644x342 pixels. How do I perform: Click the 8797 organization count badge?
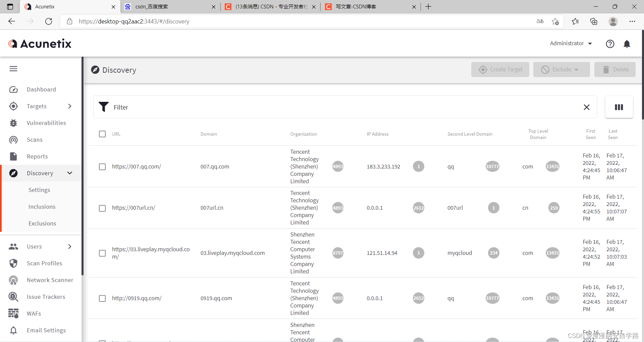(x=338, y=253)
